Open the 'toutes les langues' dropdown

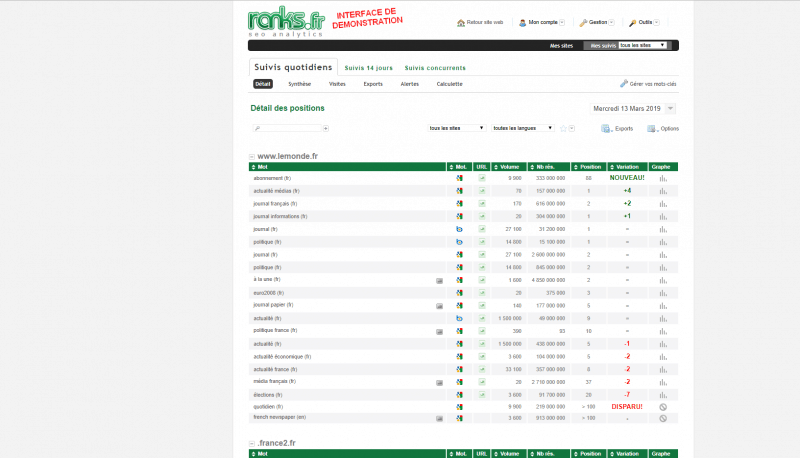tap(523, 128)
